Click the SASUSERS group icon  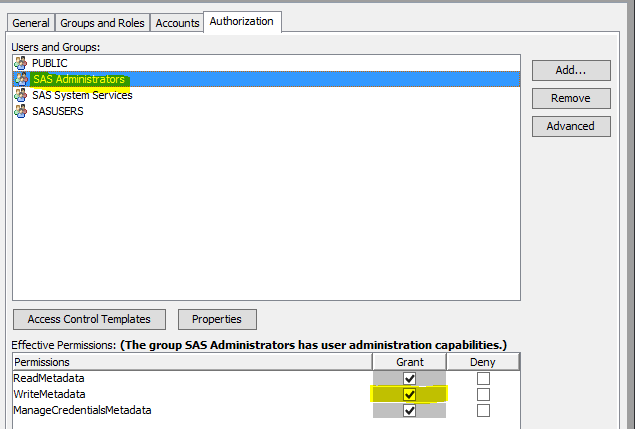(21, 111)
